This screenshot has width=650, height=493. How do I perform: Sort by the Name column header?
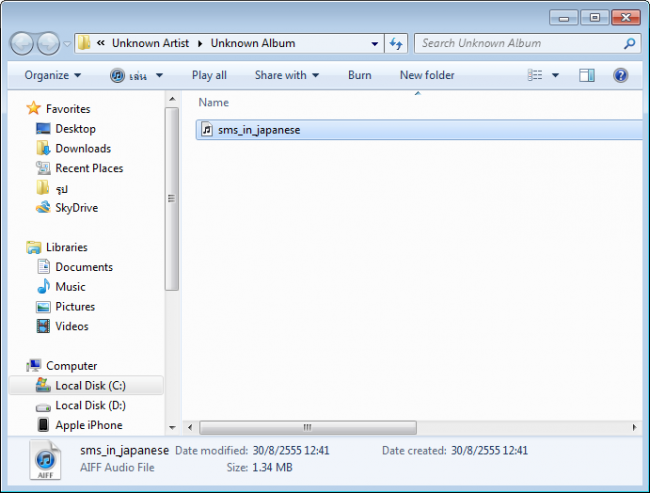click(x=213, y=102)
